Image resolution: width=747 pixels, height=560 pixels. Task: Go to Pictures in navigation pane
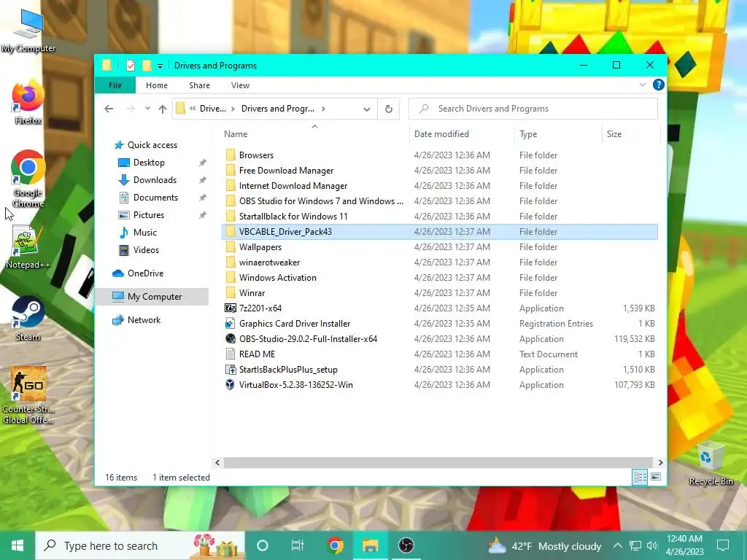click(x=149, y=215)
